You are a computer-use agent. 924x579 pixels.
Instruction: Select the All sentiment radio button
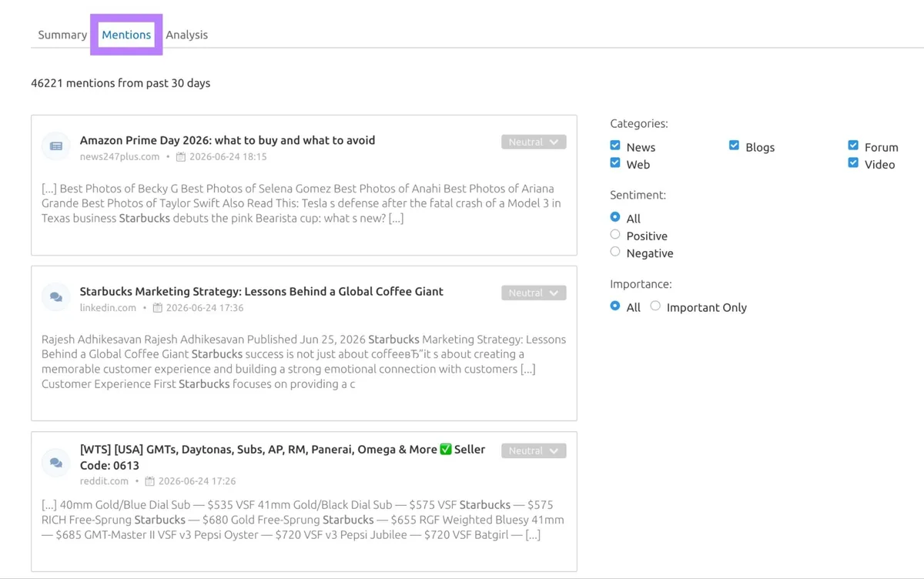[x=615, y=217]
